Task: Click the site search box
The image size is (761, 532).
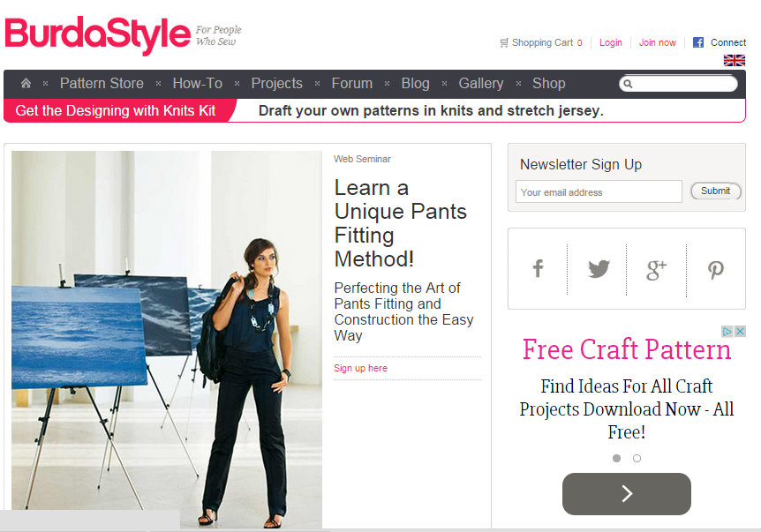Action: point(679,84)
